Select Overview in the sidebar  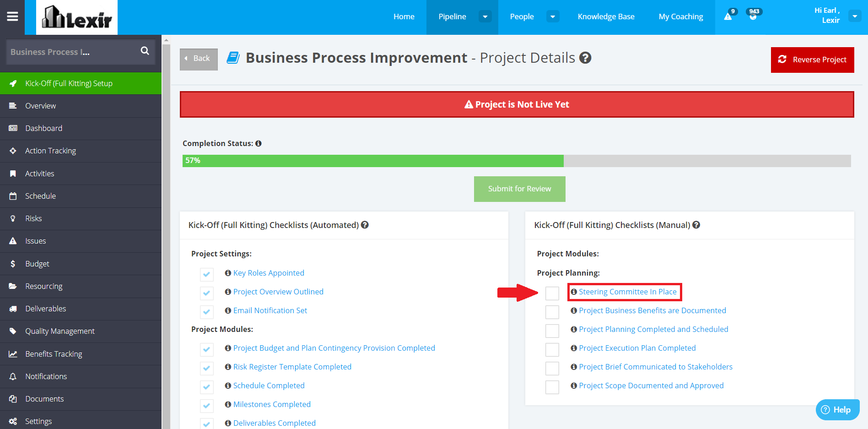click(x=81, y=106)
